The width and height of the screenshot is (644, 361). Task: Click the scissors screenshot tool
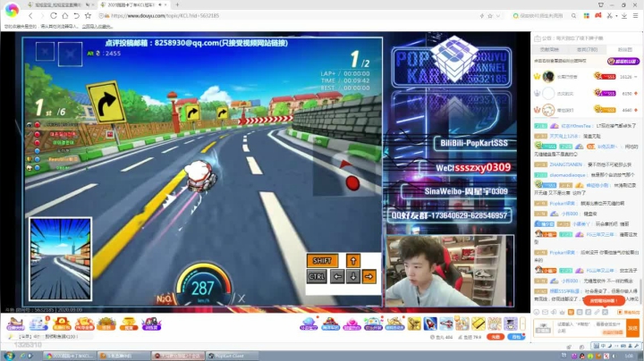pyautogui.click(x=609, y=15)
